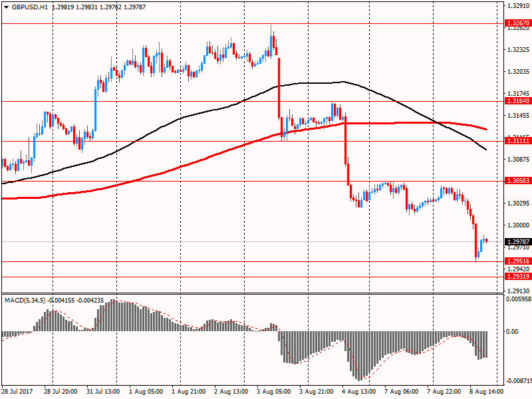Viewport: 532px width, 399px height.
Task: Click the 0.005958 MACD scale value
Action: coord(519,299)
